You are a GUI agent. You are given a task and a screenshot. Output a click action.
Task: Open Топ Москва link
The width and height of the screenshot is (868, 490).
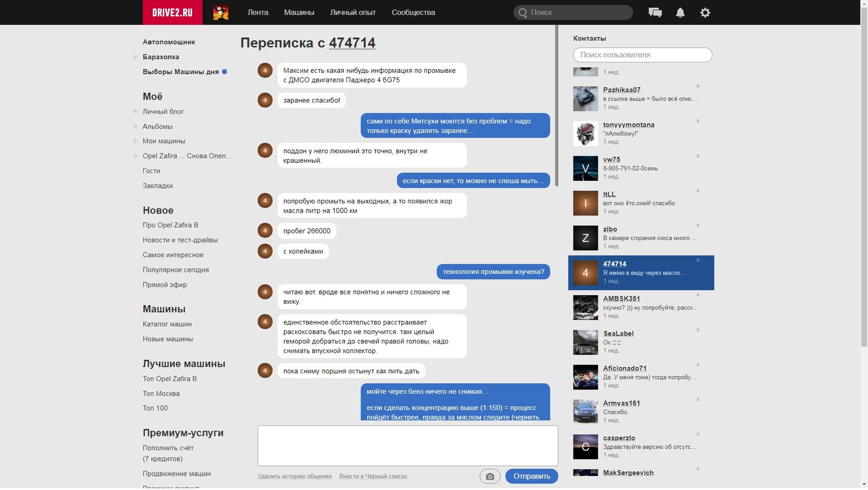coord(161,394)
